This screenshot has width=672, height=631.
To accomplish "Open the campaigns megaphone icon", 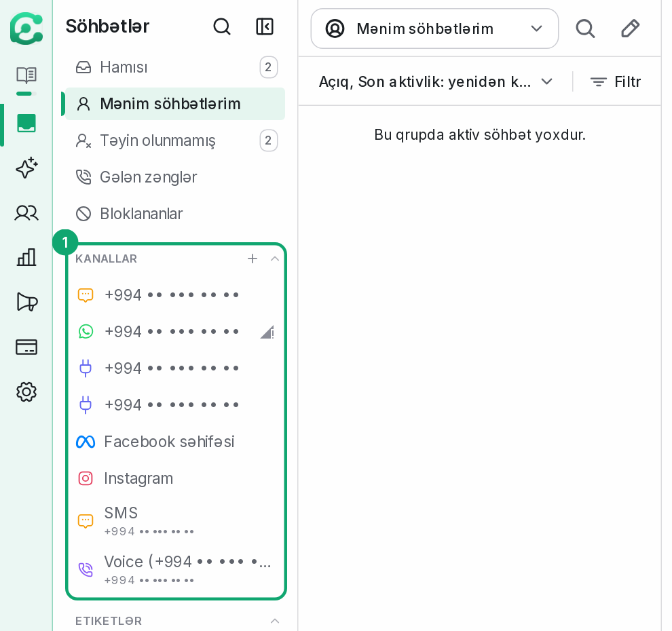I will point(26,302).
